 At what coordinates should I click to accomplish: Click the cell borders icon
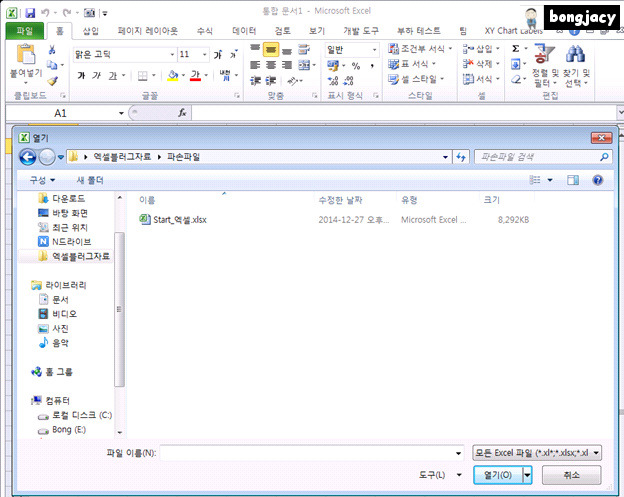[x=142, y=76]
